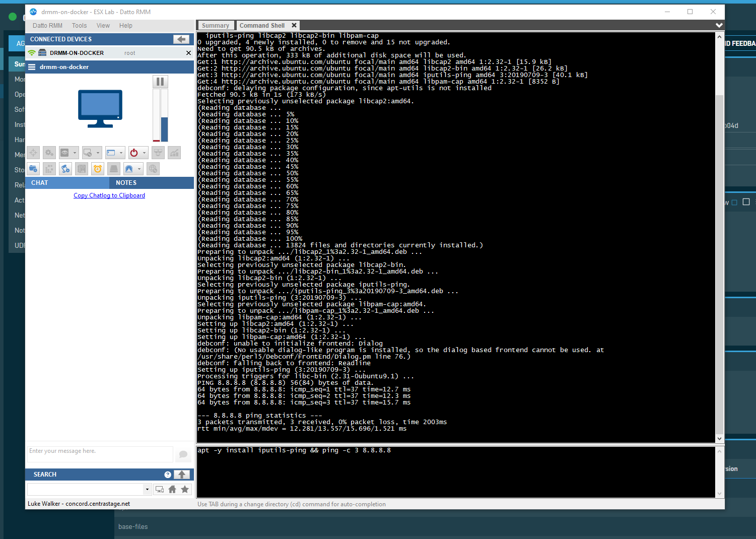The width and height of the screenshot is (756, 539).
Task: Click the '--- 8.8.8.8 ping statistics ---' line
Action: point(259,416)
